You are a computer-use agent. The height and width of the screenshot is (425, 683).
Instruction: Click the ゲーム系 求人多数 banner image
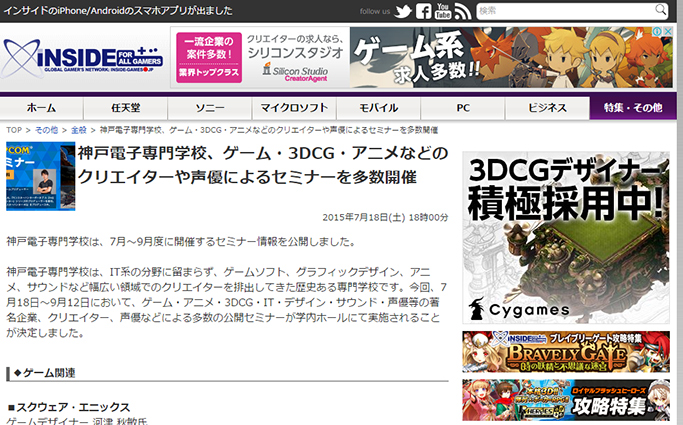(511, 57)
